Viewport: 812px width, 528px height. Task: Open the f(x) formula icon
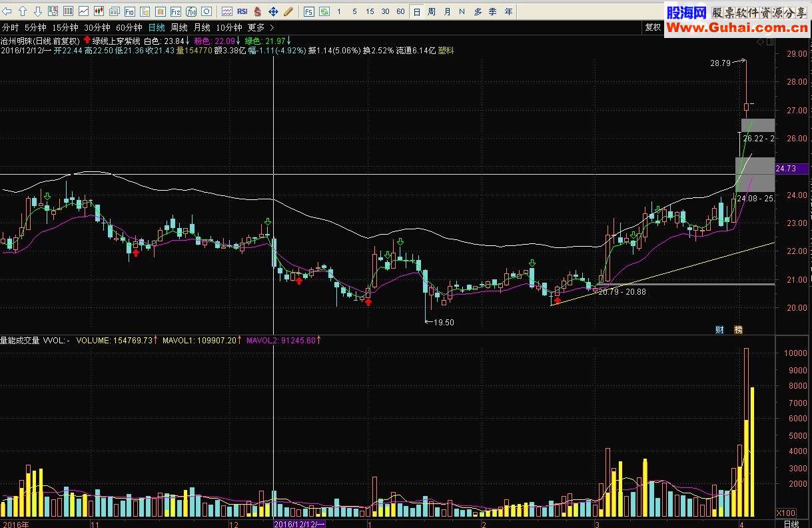pos(191,11)
